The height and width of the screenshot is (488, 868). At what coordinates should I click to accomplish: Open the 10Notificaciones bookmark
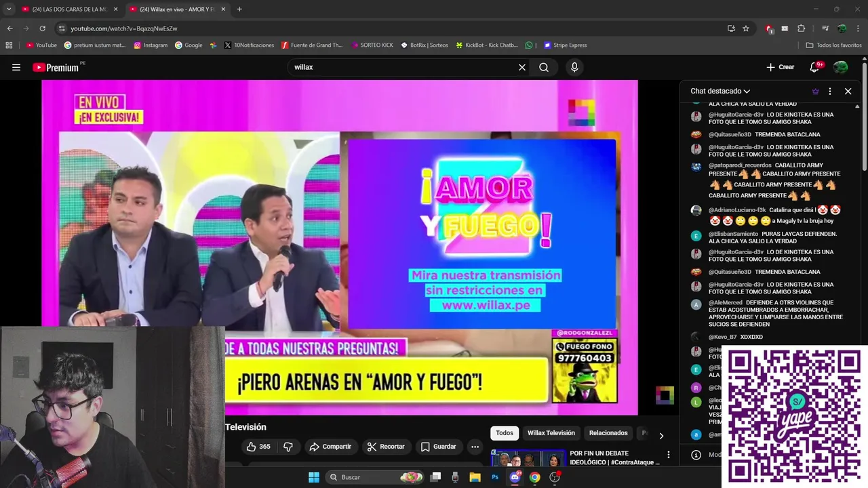pyautogui.click(x=249, y=45)
